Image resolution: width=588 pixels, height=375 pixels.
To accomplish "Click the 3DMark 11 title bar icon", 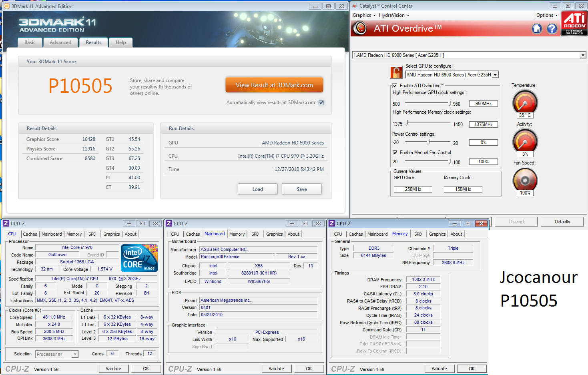I will tap(6, 6).
